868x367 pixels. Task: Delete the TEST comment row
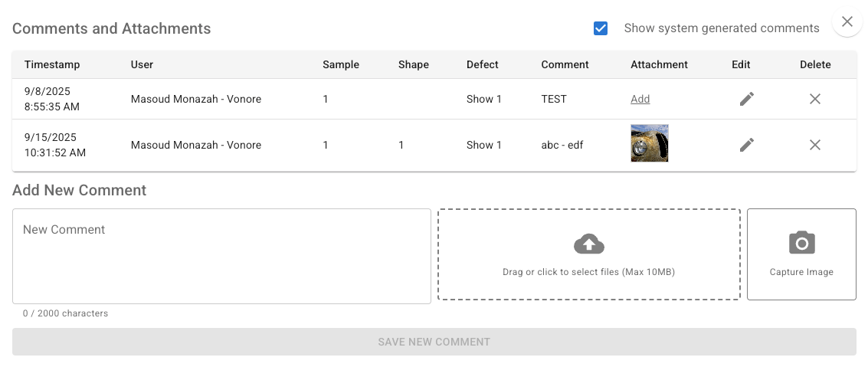point(815,99)
